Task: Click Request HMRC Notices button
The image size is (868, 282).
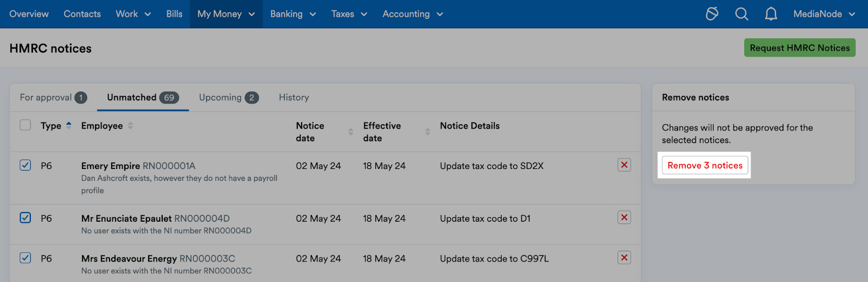Action: click(800, 48)
